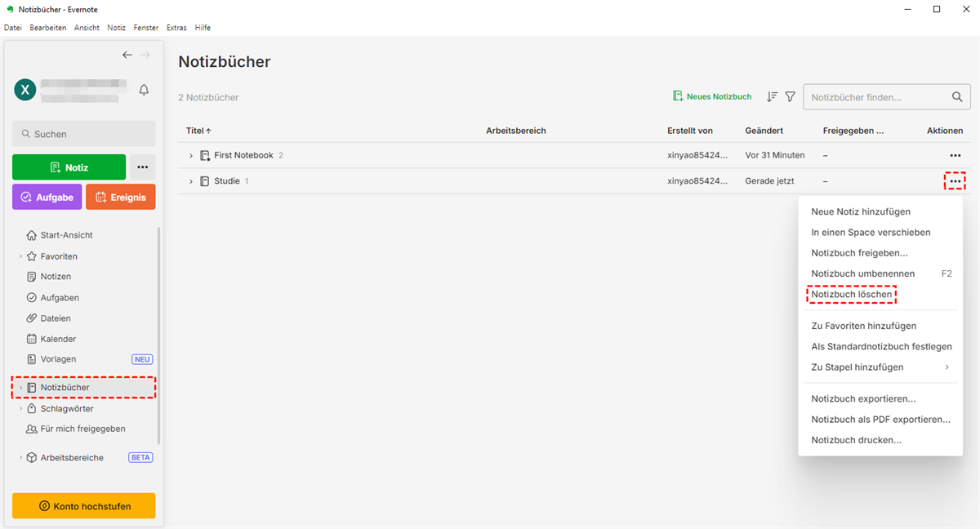Image resolution: width=980 pixels, height=529 pixels.
Task: Open Zu Stapel hinzufügen submenu
Action: (880, 367)
